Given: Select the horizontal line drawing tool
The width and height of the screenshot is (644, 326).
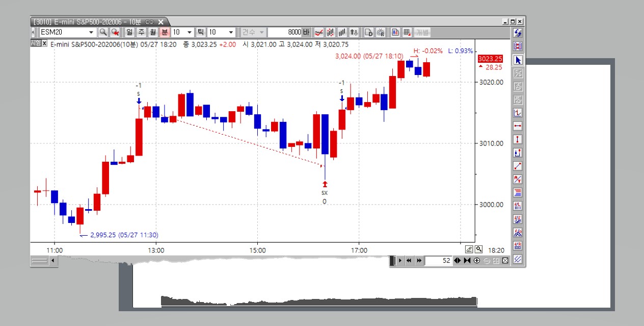Looking at the screenshot, I should pyautogui.click(x=518, y=126).
